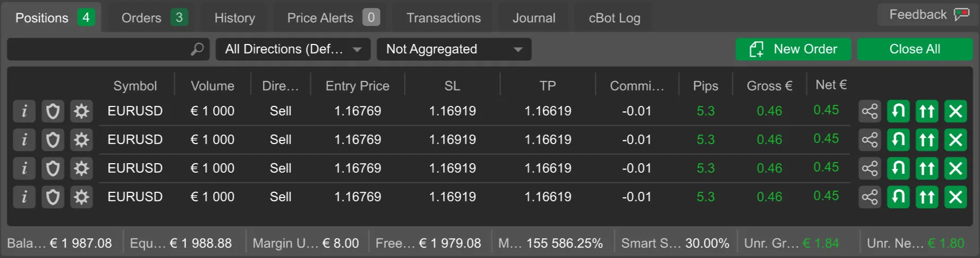Open the cBot Log tab
This screenshot has height=258, width=980.
[x=614, y=18]
